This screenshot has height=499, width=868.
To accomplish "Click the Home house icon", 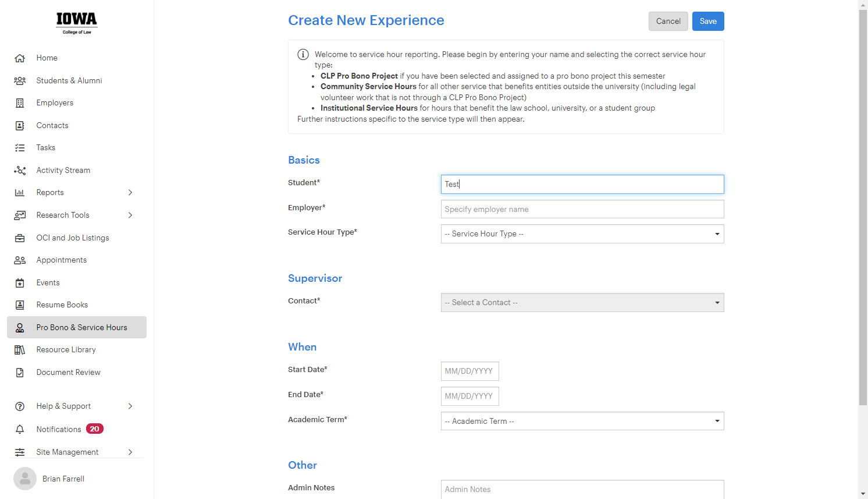I will tap(20, 58).
